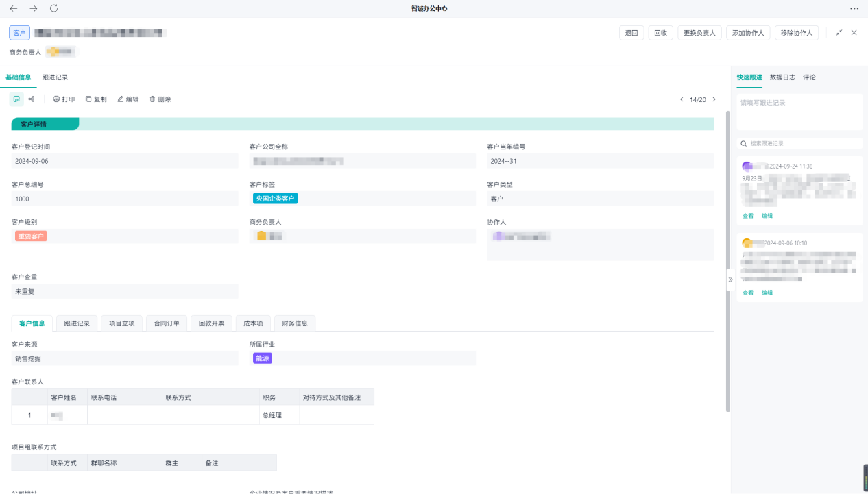The height and width of the screenshot is (494, 868).
Task: Copy the record with 复制
Action: [96, 99]
